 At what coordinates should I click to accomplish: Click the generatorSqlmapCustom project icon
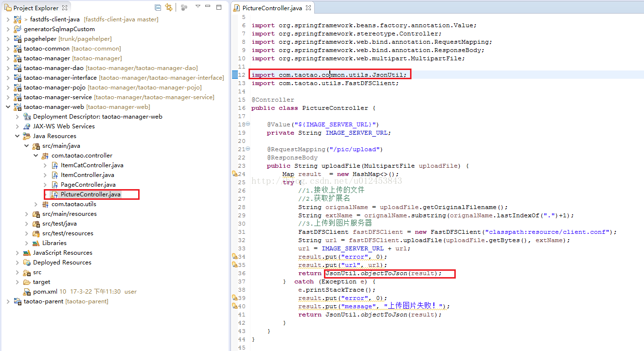pyautogui.click(x=18, y=29)
